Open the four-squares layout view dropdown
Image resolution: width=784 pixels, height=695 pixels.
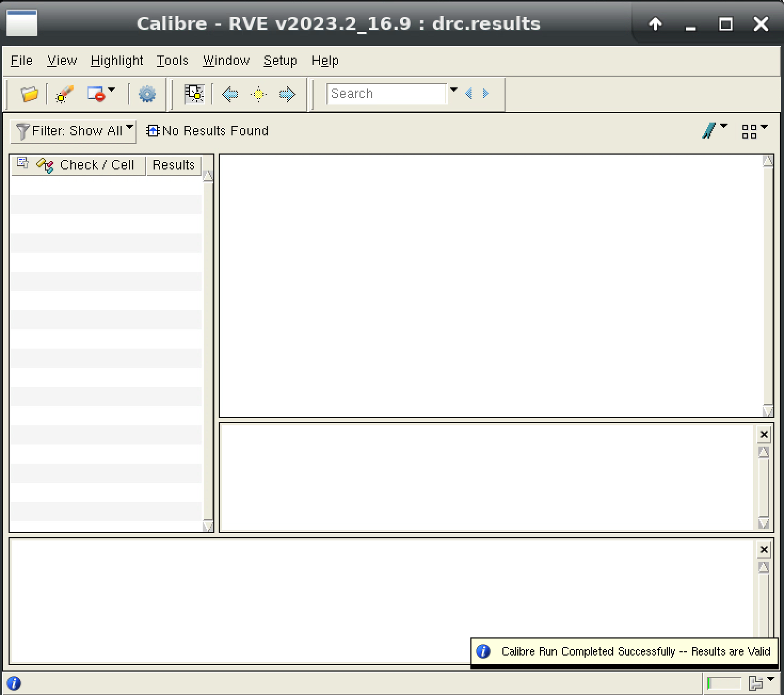click(754, 131)
